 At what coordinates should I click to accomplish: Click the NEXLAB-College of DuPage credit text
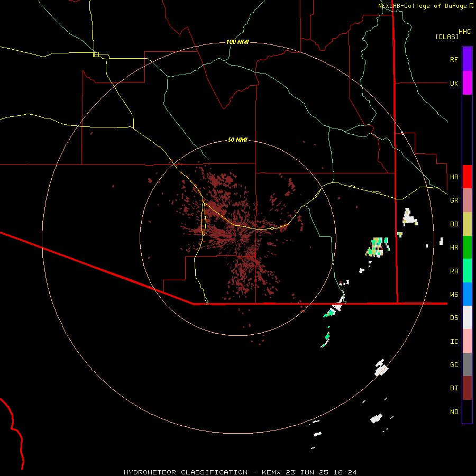point(422,6)
